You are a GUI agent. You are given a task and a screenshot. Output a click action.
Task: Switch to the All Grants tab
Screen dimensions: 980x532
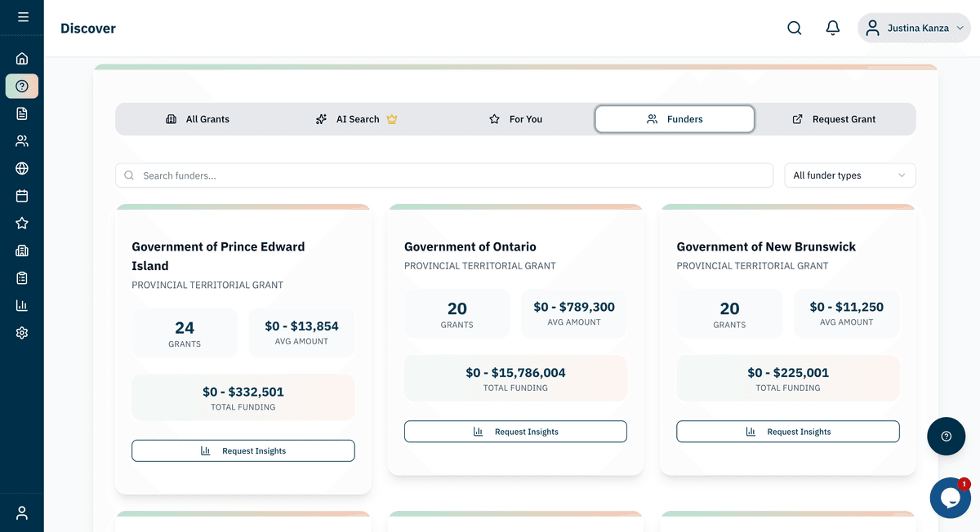[x=198, y=118]
